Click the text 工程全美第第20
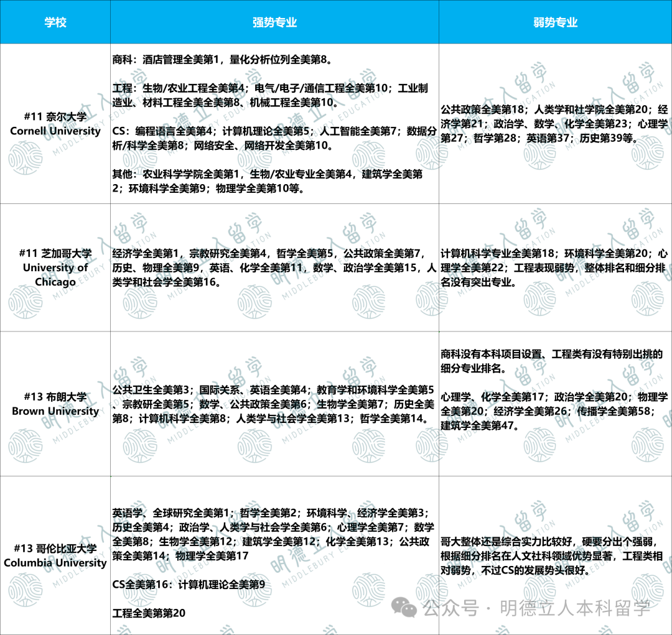Image resolution: width=672 pixels, height=635 pixels. [x=149, y=613]
